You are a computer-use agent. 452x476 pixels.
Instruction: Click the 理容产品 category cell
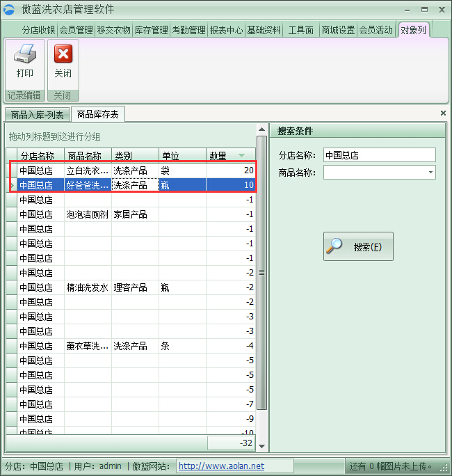tap(135, 287)
